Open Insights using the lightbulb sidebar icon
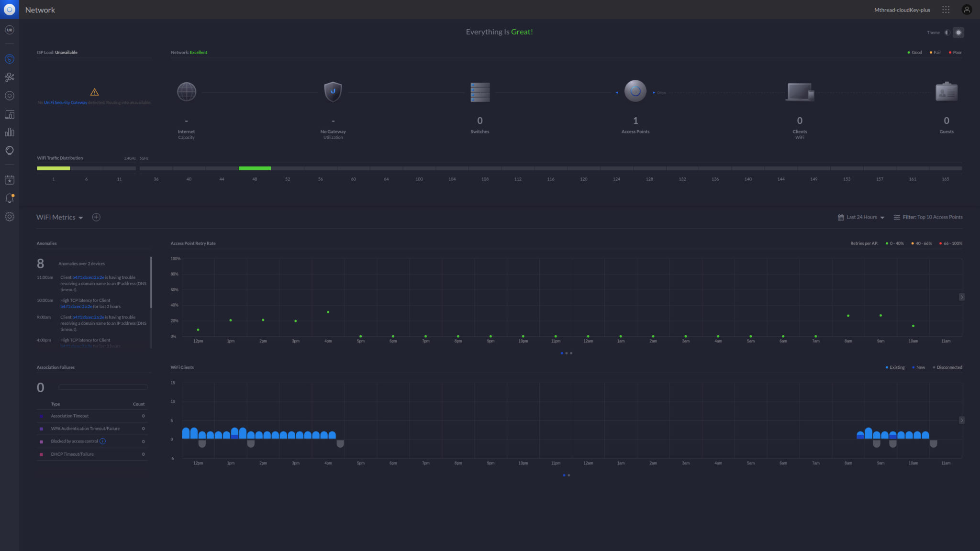980x551 pixels. (10, 150)
